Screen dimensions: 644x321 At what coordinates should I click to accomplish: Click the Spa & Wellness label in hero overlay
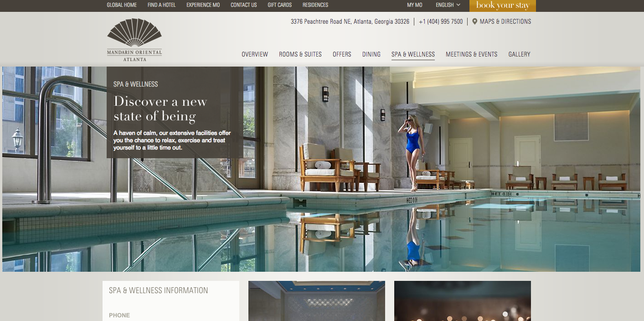coord(136,84)
